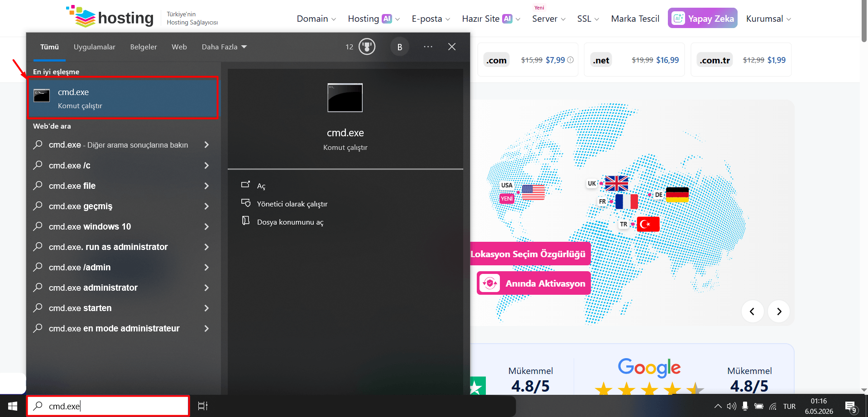The image size is (868, 417).
Task: Expand the 'cmd.exe windows 10' suggestion arrow
Action: click(206, 226)
